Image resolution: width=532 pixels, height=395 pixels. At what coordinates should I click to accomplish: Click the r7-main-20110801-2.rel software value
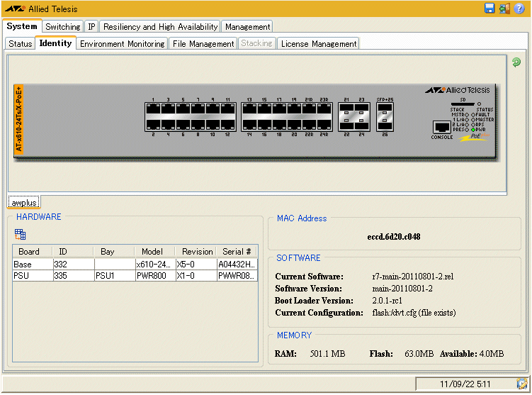coord(412,277)
